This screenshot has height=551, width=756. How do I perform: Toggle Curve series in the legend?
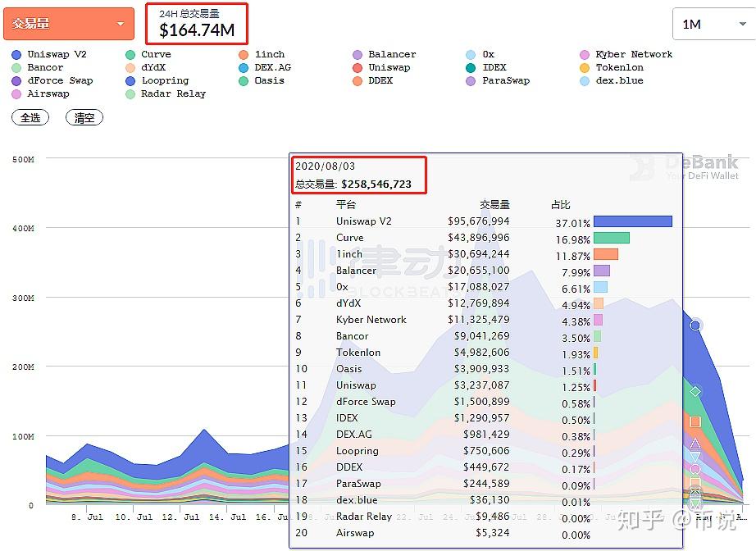(x=148, y=54)
